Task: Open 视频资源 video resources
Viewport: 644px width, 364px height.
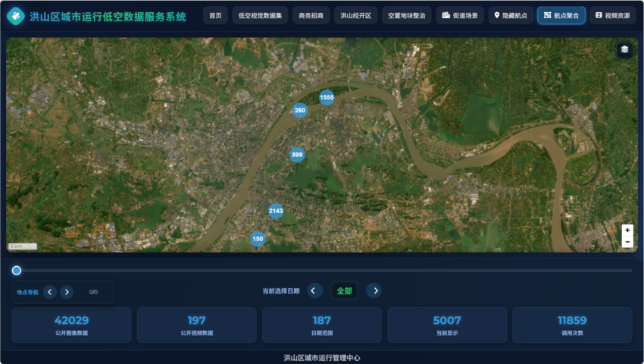Action: point(612,16)
